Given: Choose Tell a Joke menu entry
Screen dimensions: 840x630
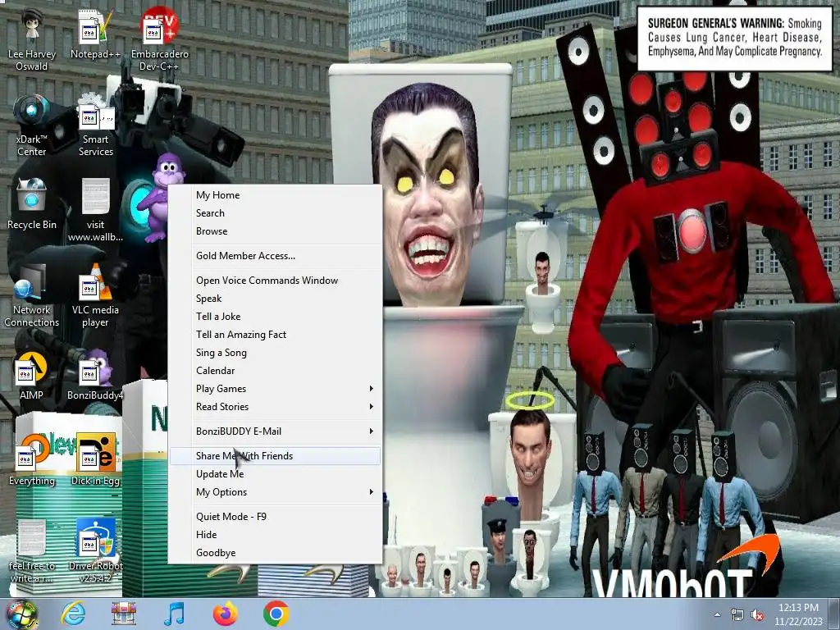Looking at the screenshot, I should (x=276, y=317).
